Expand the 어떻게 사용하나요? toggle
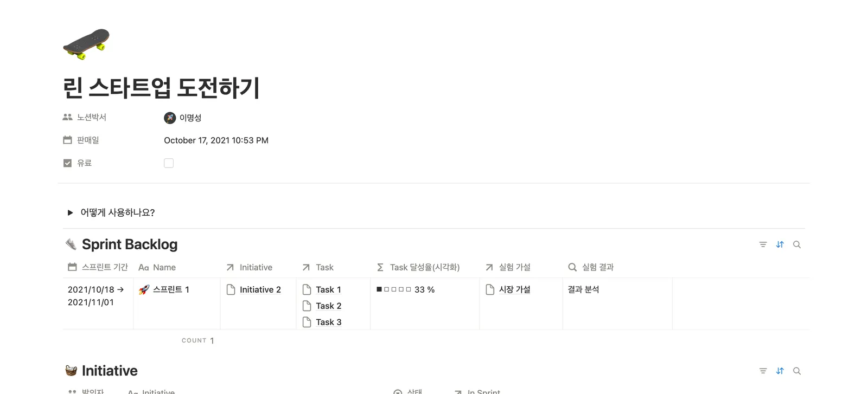The width and height of the screenshot is (868, 394). point(70,212)
